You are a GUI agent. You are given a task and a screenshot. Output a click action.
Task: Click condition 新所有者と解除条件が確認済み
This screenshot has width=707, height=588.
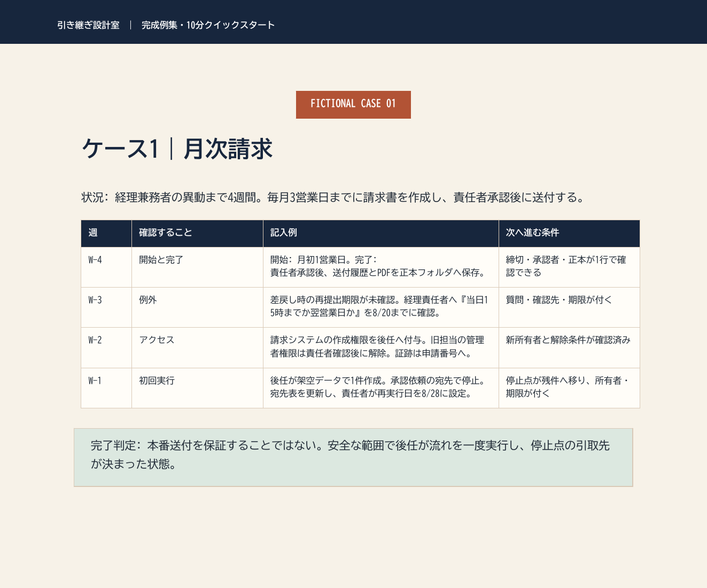(569, 347)
